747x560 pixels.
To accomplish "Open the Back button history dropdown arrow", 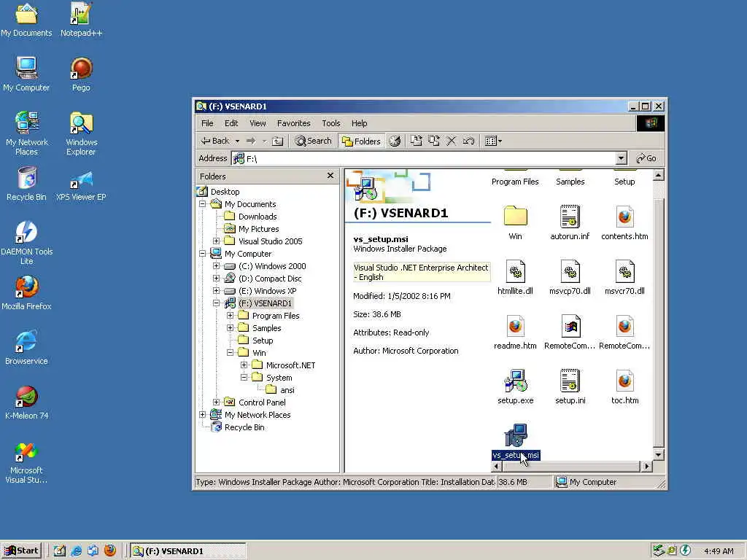I will pos(237,141).
